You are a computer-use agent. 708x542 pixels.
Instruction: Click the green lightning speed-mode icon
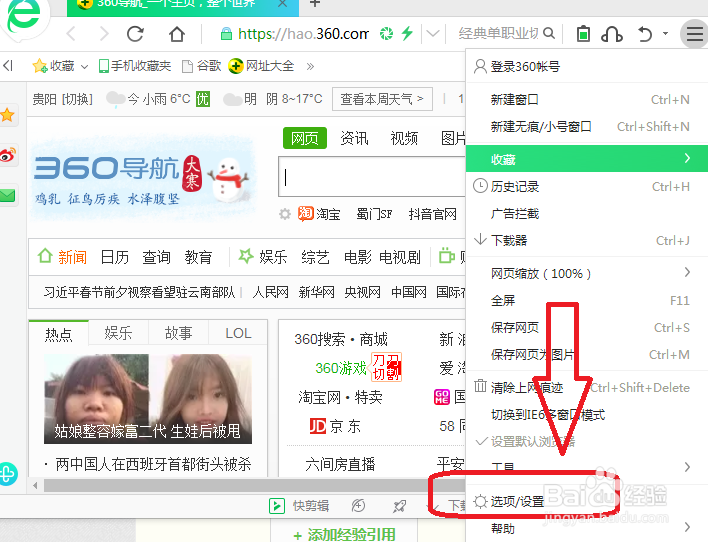click(407, 33)
